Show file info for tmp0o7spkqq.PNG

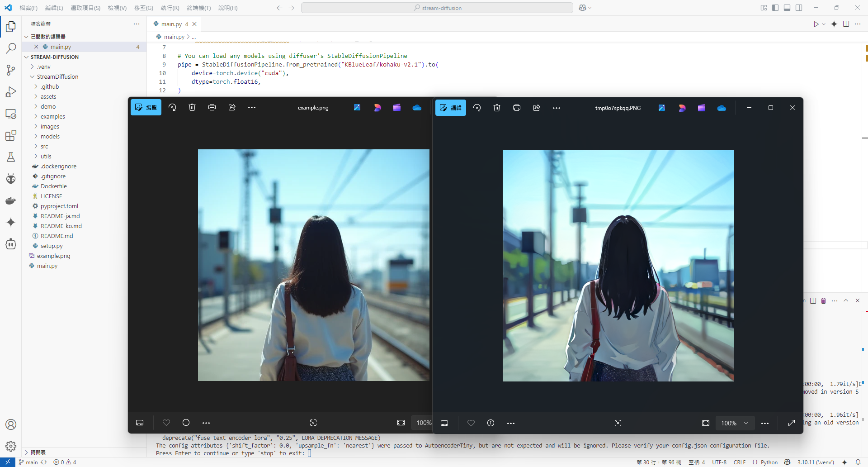491,423
